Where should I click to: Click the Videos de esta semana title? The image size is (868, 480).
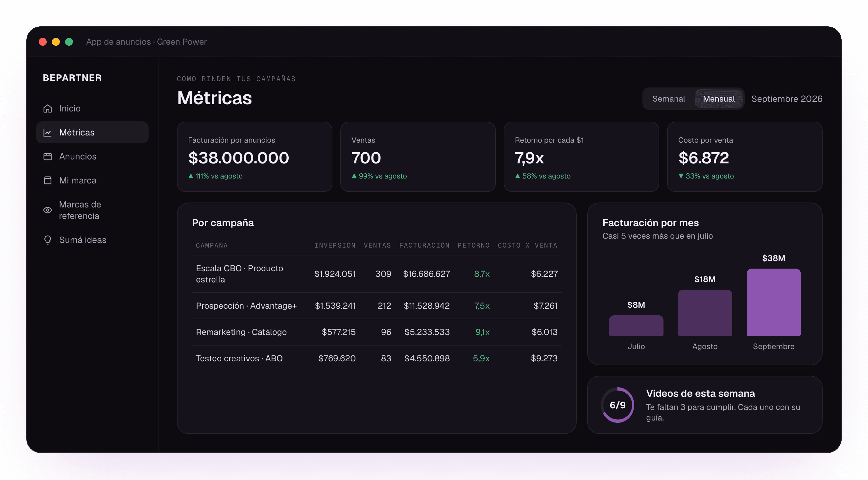point(700,394)
